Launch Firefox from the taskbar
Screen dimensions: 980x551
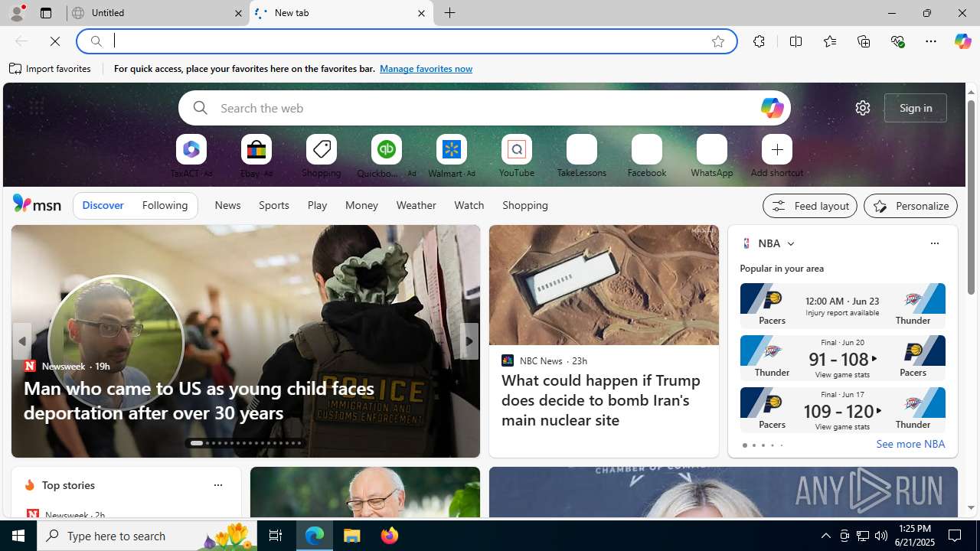pyautogui.click(x=390, y=536)
